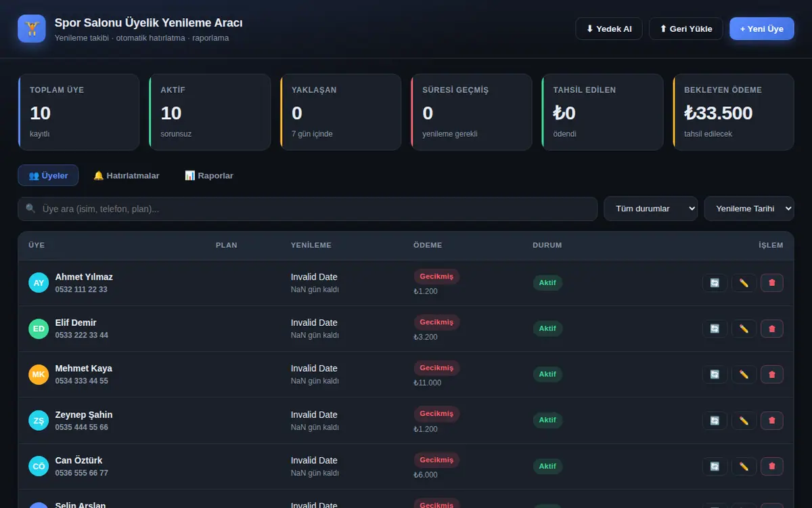This screenshot has height=508, width=812.
Task: Click the renew icon for Zeynep Şahin
Action: pos(715,420)
